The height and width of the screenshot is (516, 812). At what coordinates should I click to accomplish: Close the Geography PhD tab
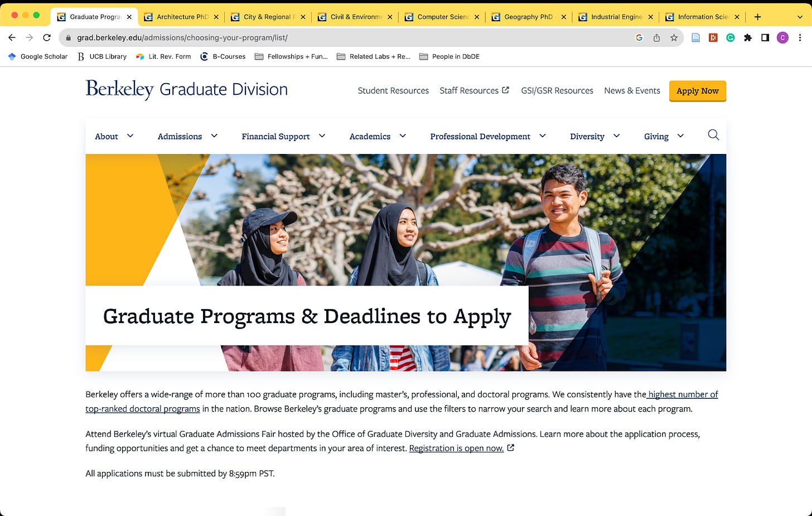(564, 17)
